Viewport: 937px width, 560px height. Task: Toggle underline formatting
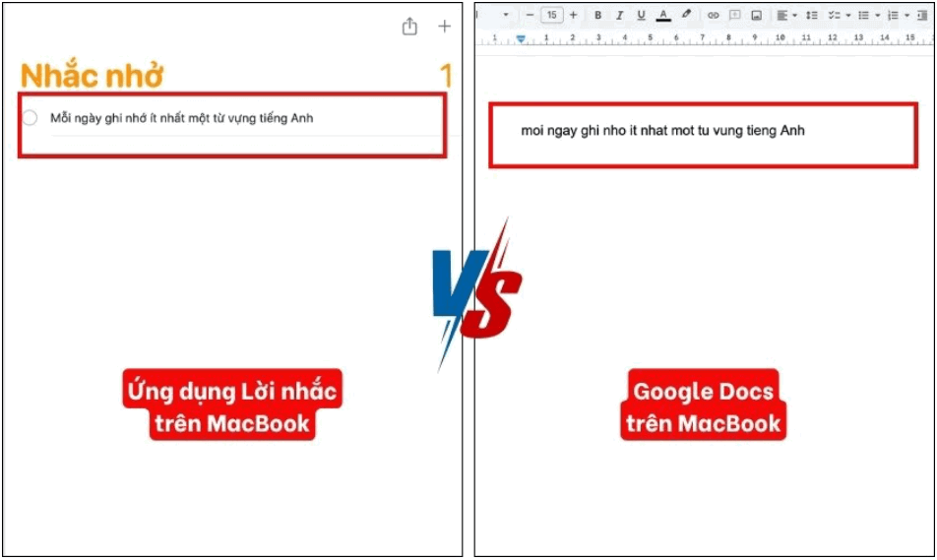point(641,16)
